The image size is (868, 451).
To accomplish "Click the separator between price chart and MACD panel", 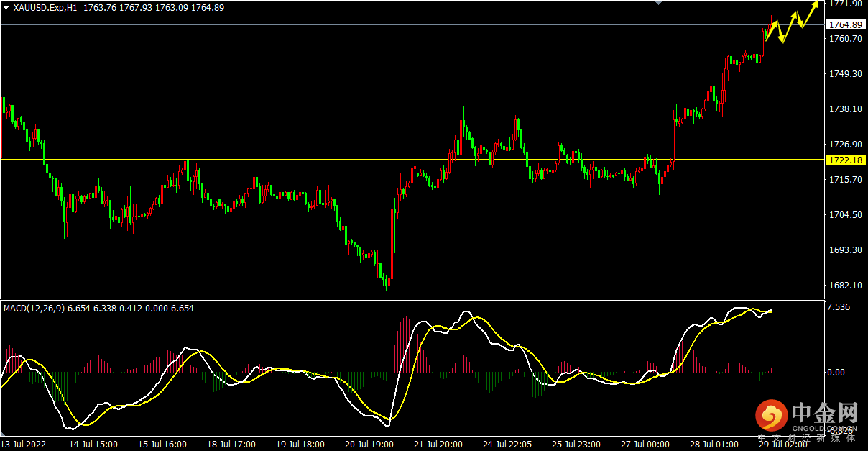I will coord(410,299).
